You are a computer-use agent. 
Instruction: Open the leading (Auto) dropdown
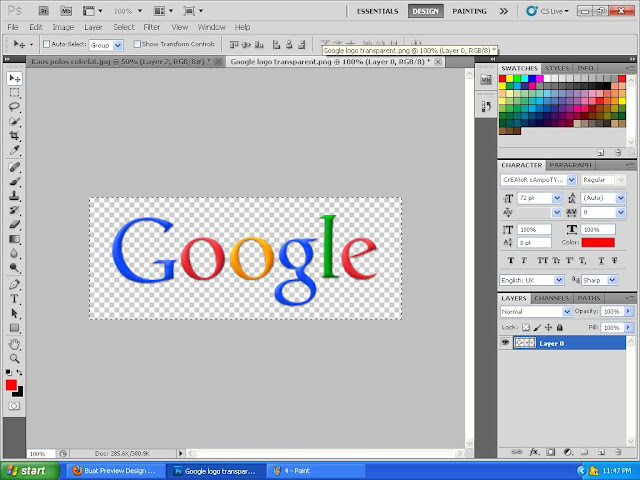tap(621, 198)
